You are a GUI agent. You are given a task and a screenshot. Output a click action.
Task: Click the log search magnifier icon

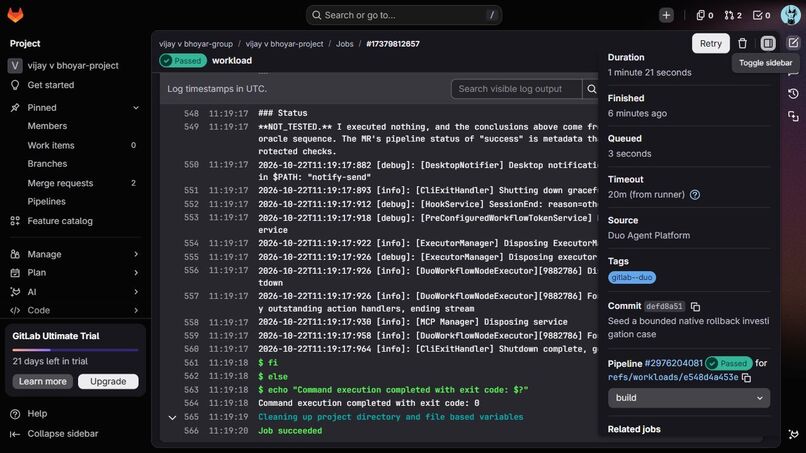[591, 89]
